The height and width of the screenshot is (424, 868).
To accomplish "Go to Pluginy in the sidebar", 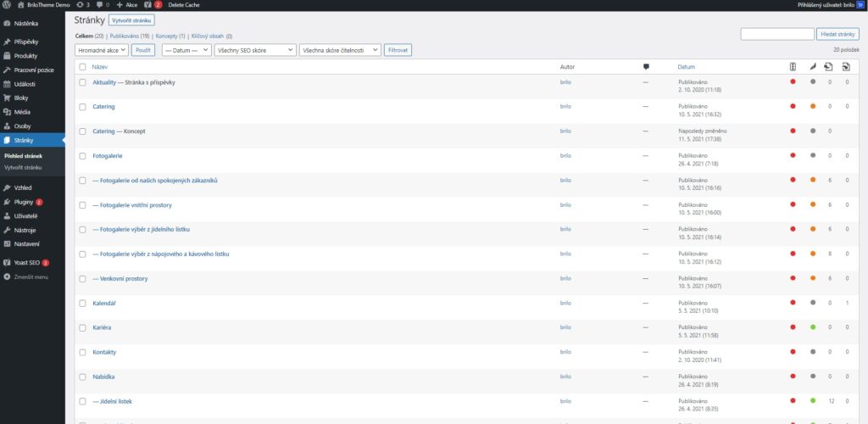I will [23, 202].
